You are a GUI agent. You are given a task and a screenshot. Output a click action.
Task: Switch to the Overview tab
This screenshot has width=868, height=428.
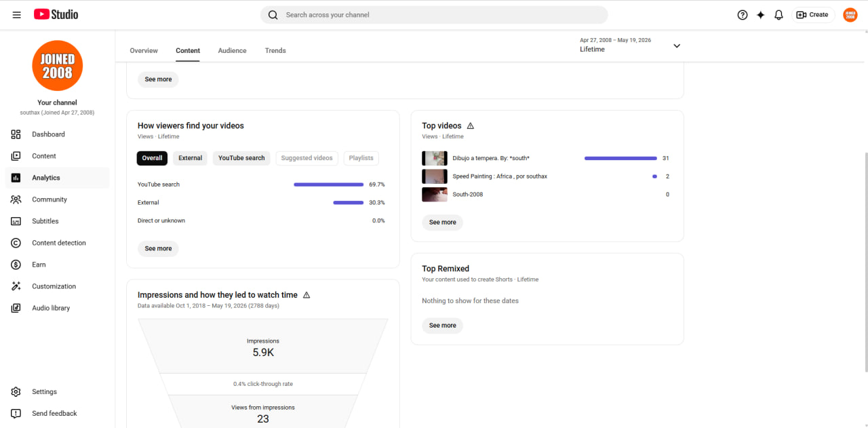click(x=144, y=51)
